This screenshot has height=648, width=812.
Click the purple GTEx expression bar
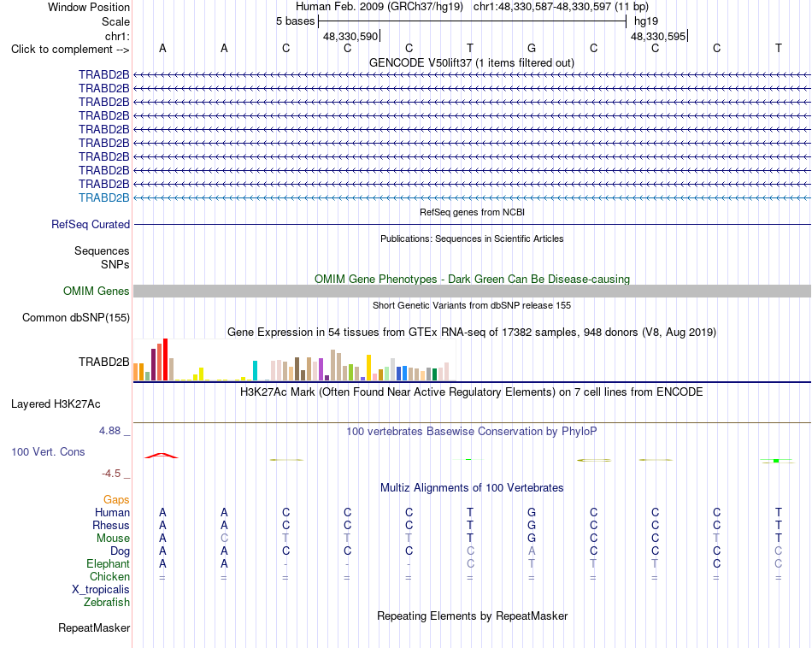click(321, 370)
